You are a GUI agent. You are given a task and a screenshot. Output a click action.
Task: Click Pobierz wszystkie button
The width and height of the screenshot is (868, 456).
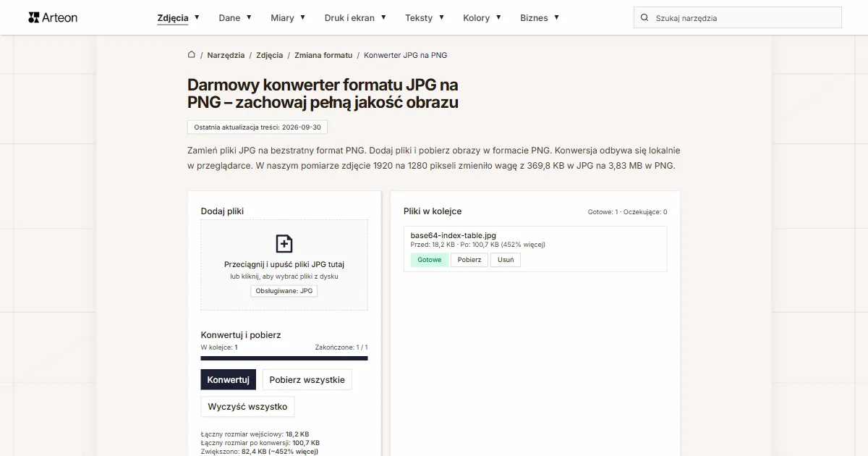(307, 380)
